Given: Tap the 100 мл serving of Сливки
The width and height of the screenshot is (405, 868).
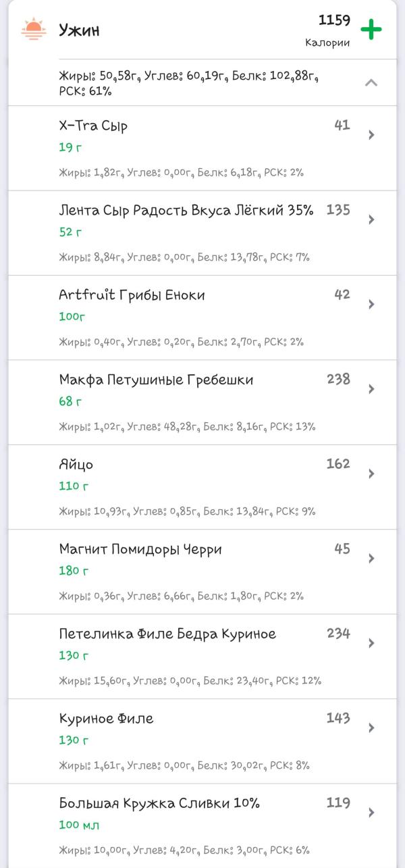Looking at the screenshot, I should coord(79,825).
